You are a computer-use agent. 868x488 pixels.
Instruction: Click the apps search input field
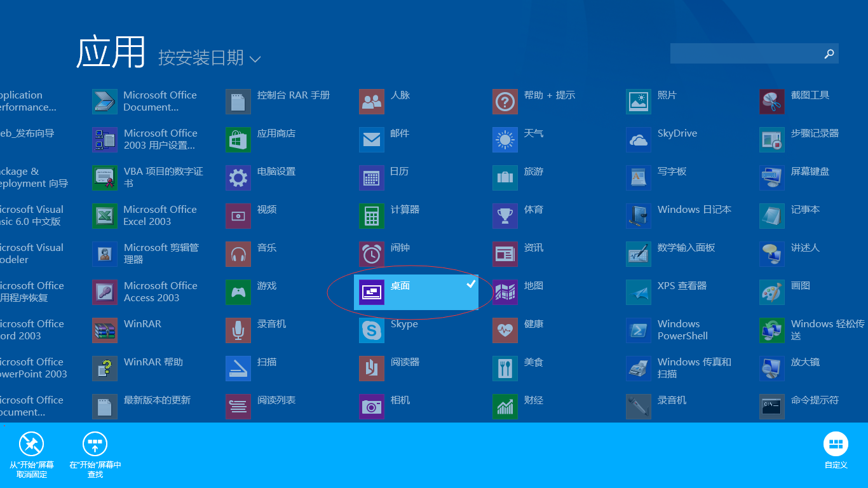(745, 53)
